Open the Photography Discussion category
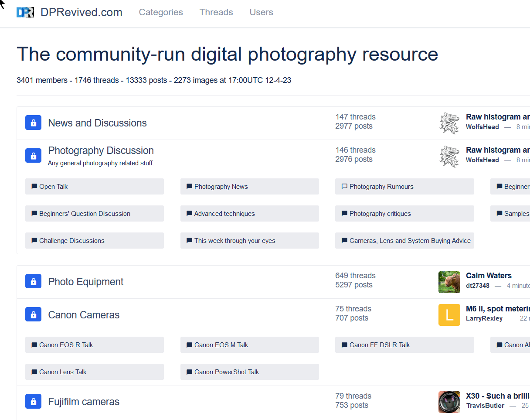Image resolution: width=530 pixels, height=420 pixels. pos(101,150)
